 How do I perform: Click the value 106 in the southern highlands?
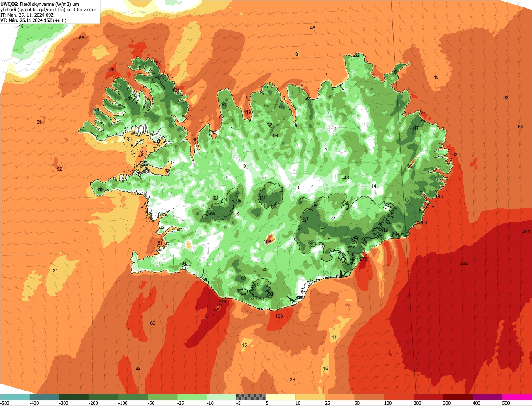tap(268, 242)
